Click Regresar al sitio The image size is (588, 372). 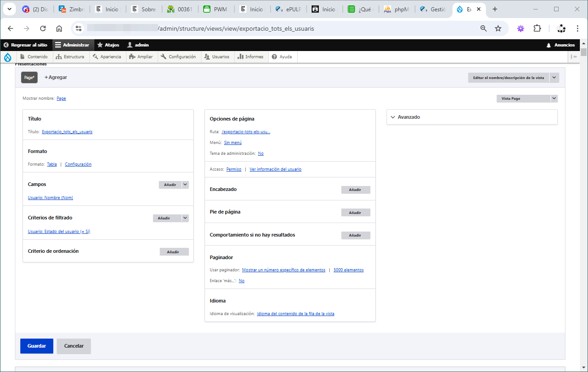[26, 45]
